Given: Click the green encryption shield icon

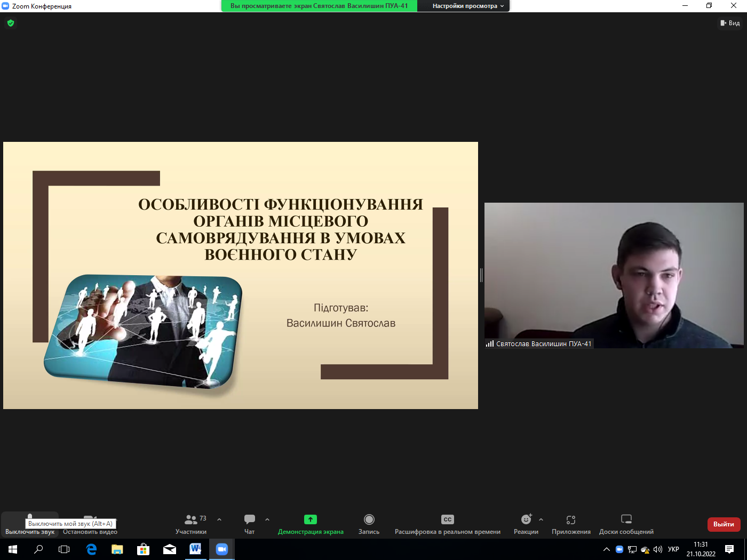Looking at the screenshot, I should 11,23.
